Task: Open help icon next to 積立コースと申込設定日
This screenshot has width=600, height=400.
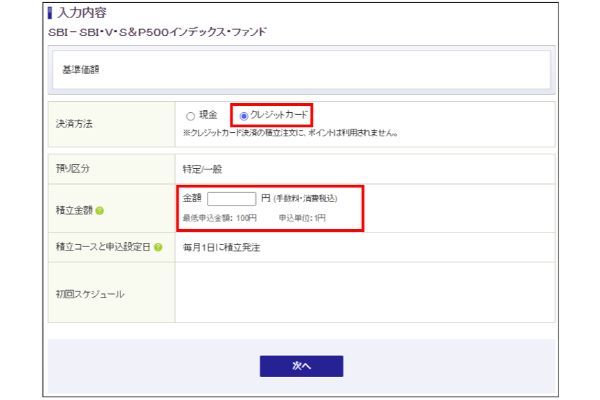Action: point(160,247)
